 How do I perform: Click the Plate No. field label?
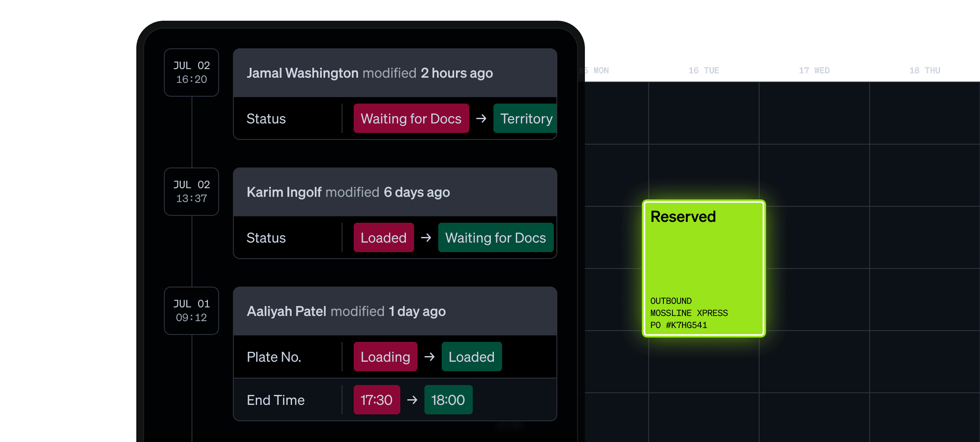click(274, 357)
